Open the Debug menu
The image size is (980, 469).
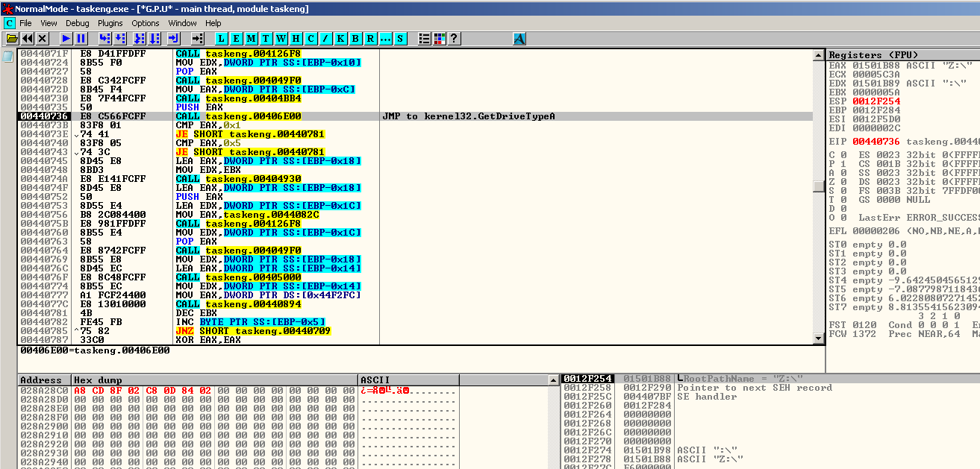(78, 23)
